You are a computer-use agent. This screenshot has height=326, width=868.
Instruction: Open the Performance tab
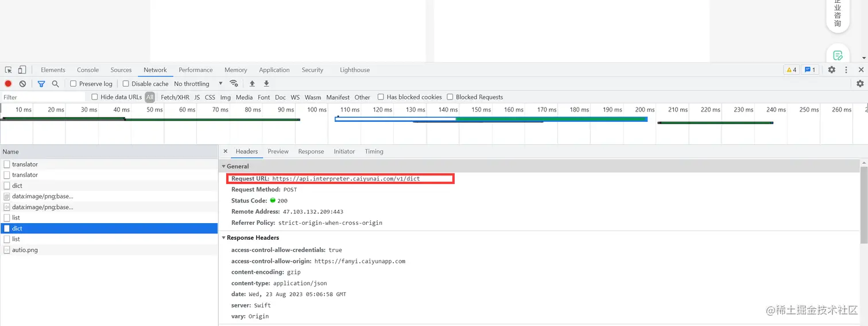click(x=196, y=70)
